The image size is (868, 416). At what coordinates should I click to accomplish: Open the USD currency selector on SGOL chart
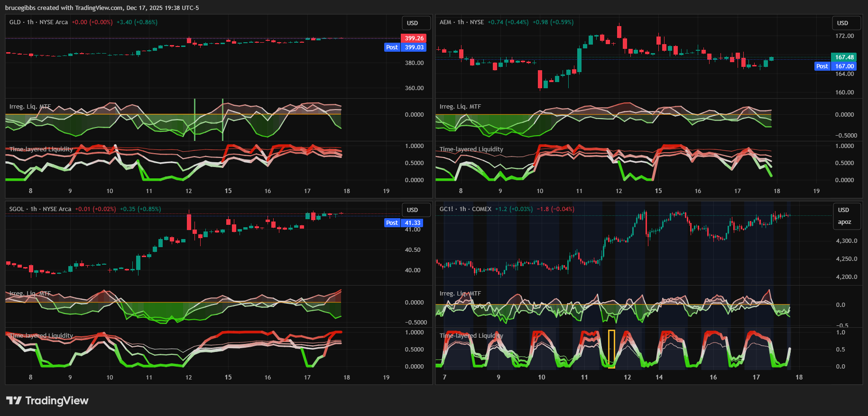click(413, 210)
